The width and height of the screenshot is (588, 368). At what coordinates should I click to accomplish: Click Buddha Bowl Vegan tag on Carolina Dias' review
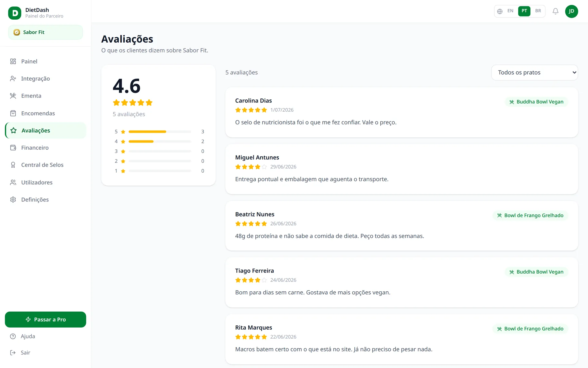pyautogui.click(x=537, y=102)
